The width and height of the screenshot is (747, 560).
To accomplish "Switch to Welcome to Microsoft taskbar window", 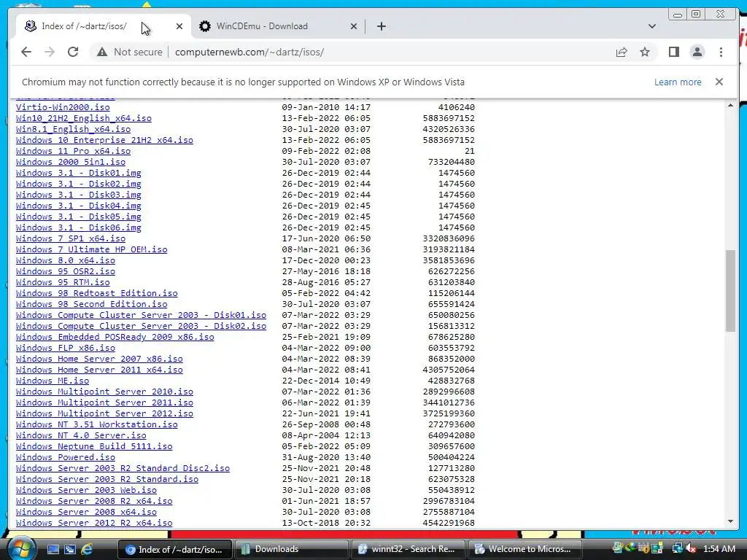I will [525, 549].
